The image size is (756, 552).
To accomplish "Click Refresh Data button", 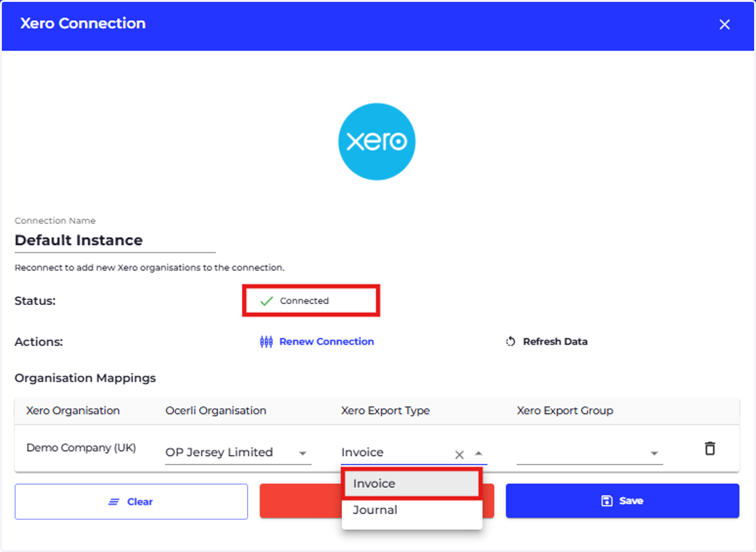I will pos(547,342).
